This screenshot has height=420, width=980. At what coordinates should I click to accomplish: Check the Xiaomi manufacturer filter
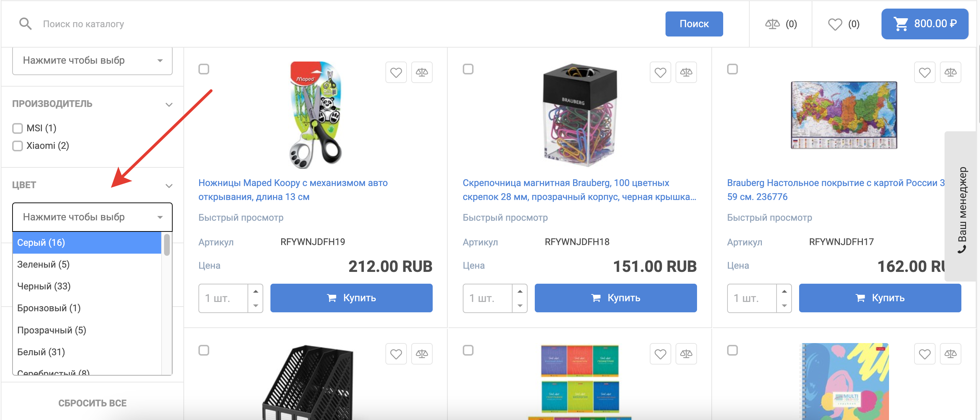(18, 146)
